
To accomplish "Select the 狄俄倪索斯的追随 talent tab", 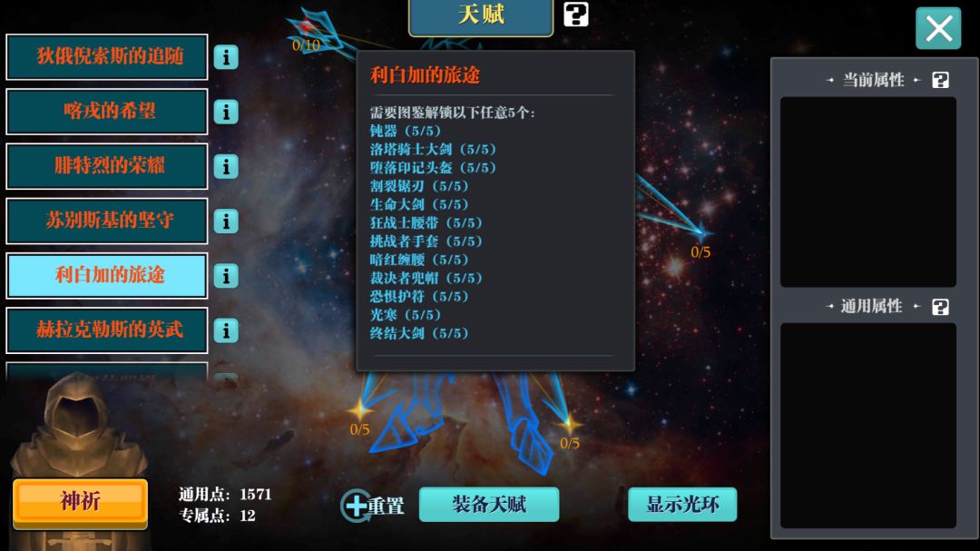I will (107, 57).
